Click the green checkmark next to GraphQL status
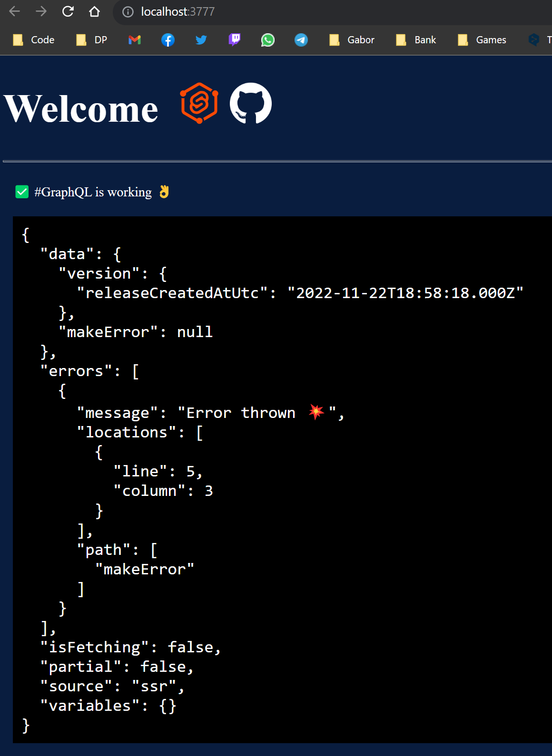Image resolution: width=552 pixels, height=756 pixels. click(x=22, y=191)
